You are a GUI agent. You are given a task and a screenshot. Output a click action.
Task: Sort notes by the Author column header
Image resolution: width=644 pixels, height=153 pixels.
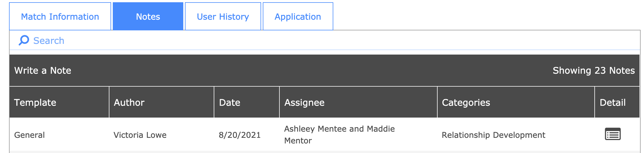129,102
